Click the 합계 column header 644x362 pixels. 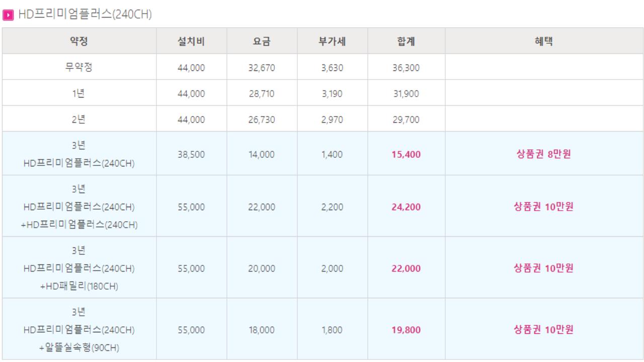tap(406, 41)
